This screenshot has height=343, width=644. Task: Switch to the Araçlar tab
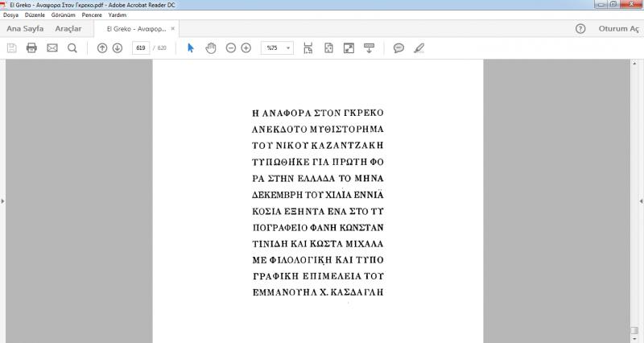68,29
